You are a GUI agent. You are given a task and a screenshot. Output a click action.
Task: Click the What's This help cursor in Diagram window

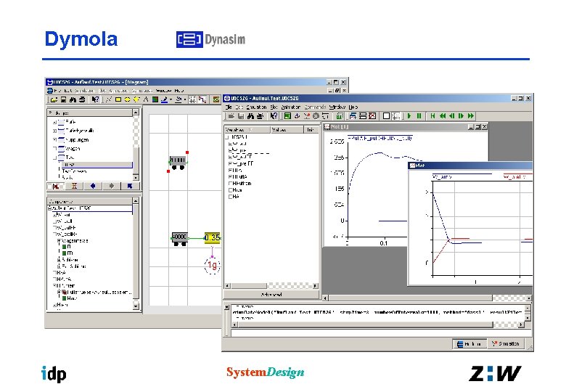pyautogui.click(x=95, y=99)
